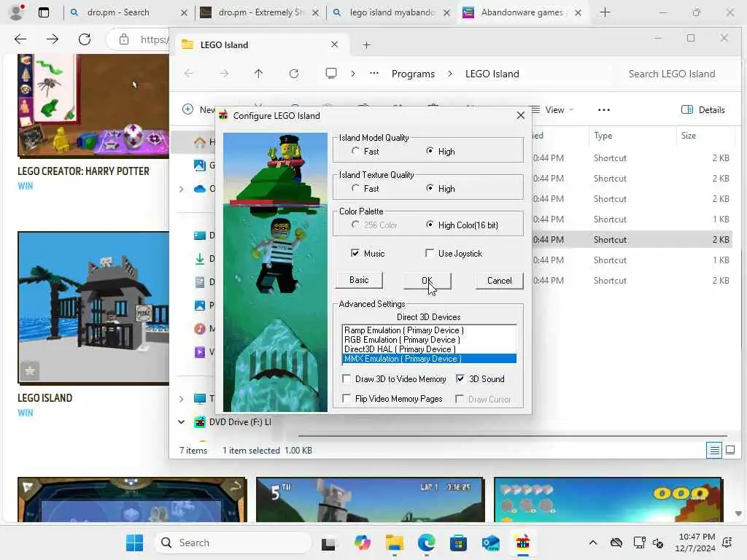Switch to lego island myabandonware tab
Image resolution: width=747 pixels, height=560 pixels.
coord(392,12)
